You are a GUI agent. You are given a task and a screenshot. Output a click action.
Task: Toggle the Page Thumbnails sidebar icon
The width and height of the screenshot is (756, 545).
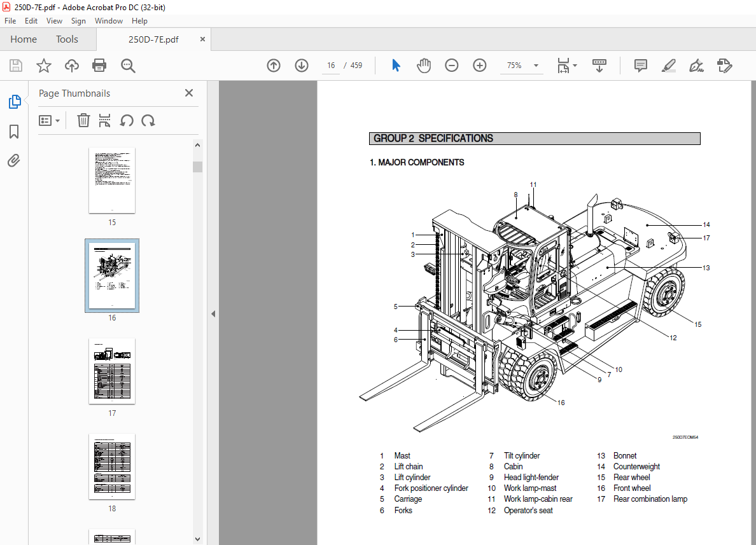point(14,102)
